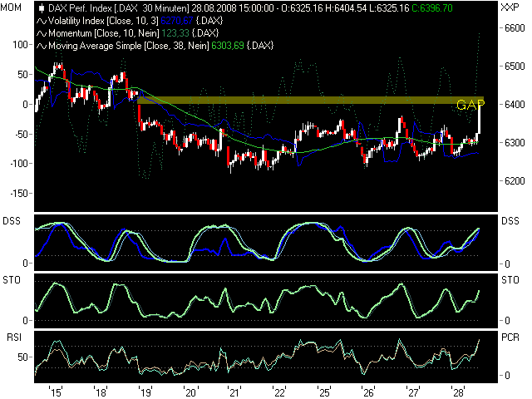Click the right DSS panel label
The height and width of the screenshot is (399, 532).
click(x=510, y=221)
